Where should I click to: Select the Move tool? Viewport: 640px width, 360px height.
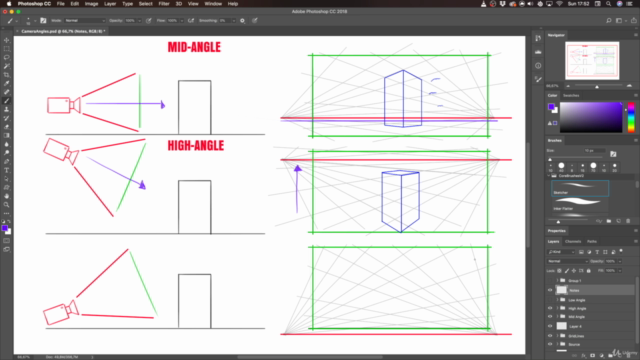click(x=7, y=40)
